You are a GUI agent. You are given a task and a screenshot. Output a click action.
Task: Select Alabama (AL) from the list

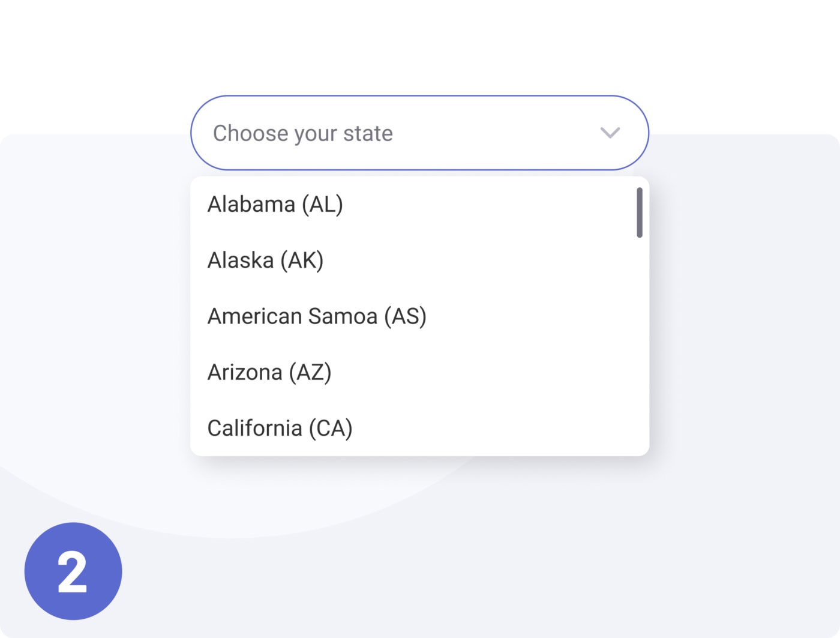click(275, 205)
